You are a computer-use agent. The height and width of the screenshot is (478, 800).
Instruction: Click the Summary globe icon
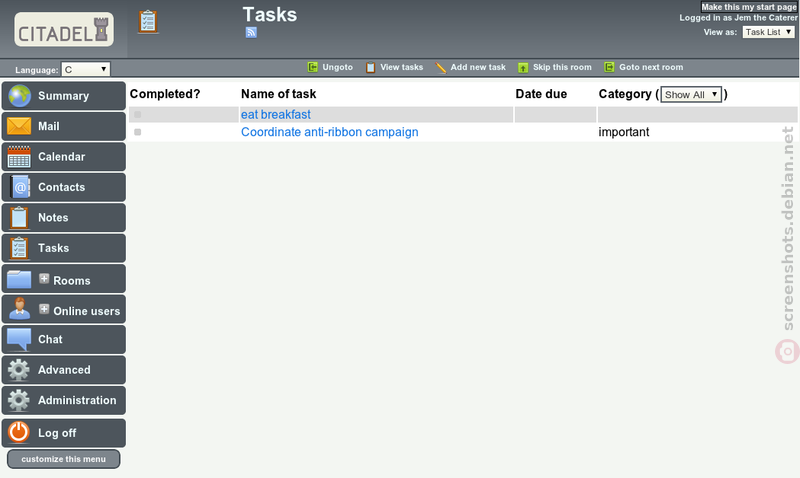point(19,96)
